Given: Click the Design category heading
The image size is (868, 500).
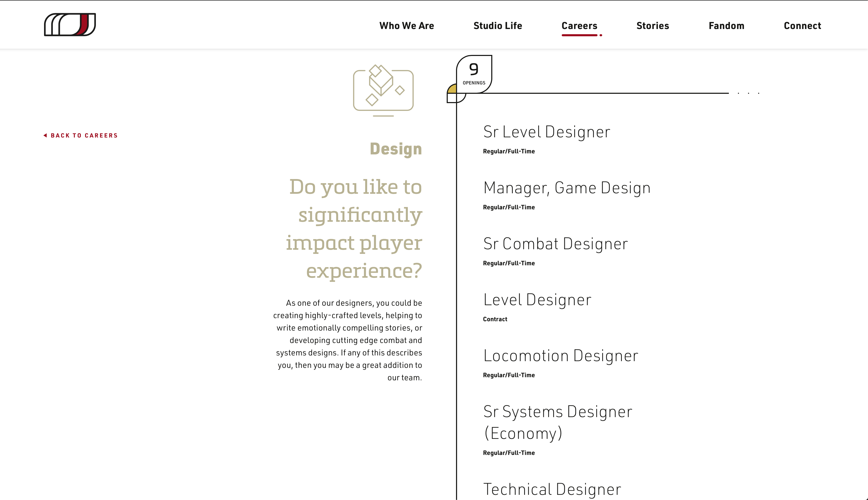Looking at the screenshot, I should coord(396,149).
